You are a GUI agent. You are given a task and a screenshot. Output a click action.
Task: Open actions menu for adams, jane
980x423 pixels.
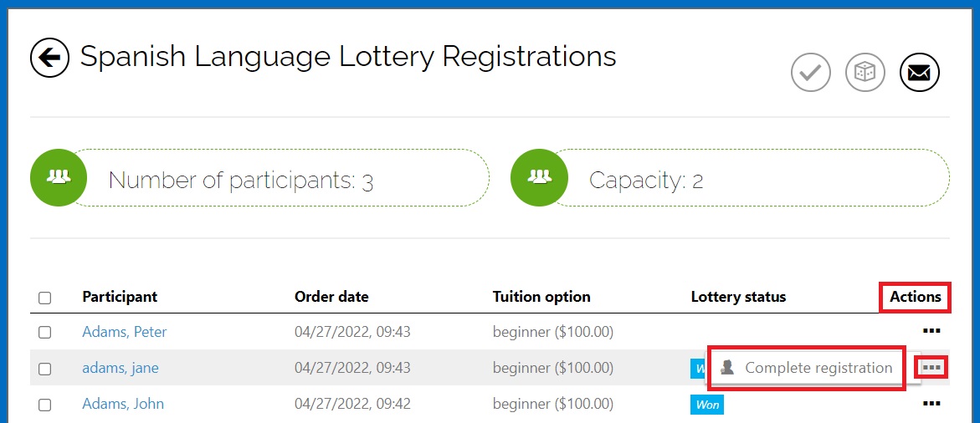(x=931, y=368)
